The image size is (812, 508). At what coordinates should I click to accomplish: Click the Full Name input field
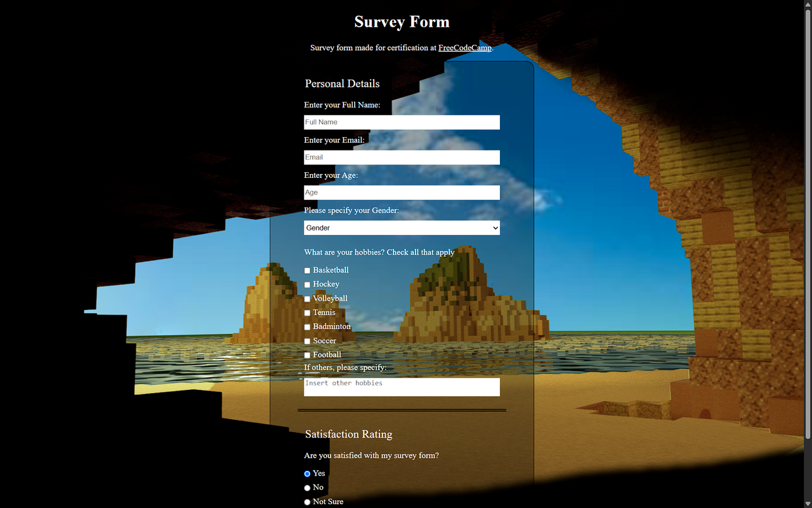[402, 122]
